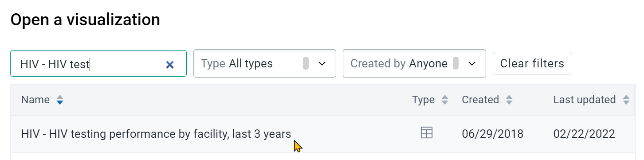Open the Type All types dropdown

pyautogui.click(x=265, y=63)
